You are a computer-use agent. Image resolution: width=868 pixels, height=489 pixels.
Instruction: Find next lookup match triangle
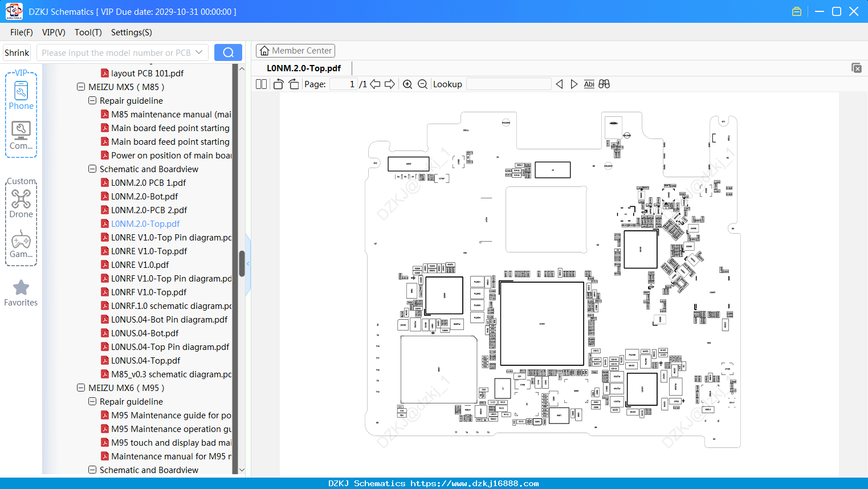574,84
